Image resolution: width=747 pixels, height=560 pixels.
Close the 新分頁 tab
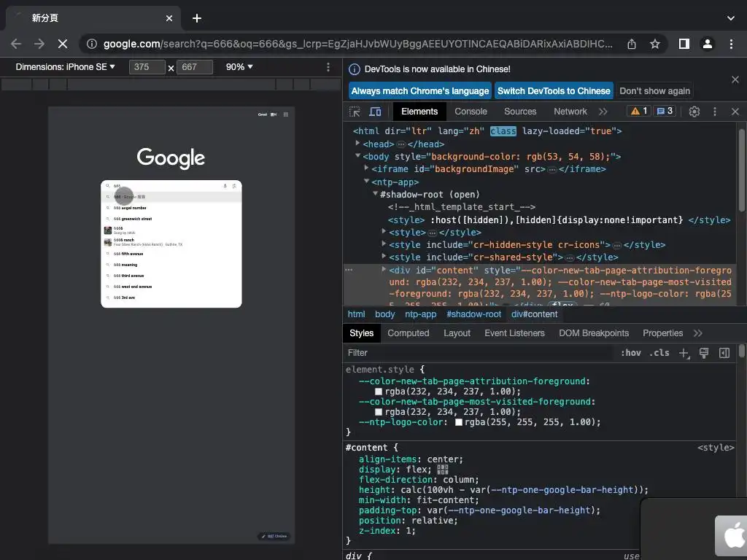[x=169, y=18]
